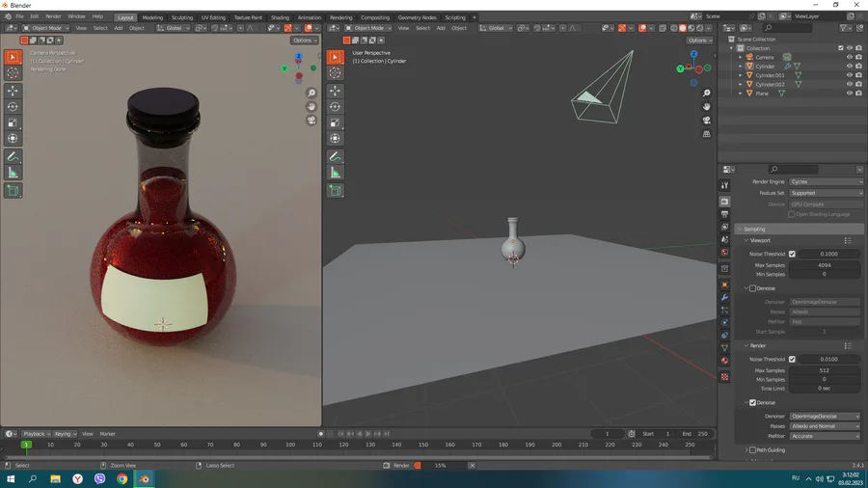
Task: Select the Move tool in left viewport
Action: coord(13,91)
